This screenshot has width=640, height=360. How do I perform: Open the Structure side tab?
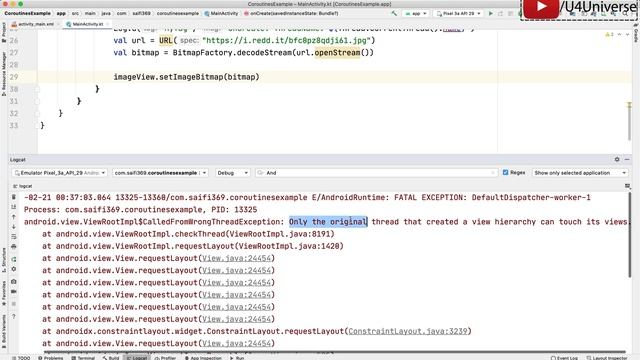[x=4, y=260]
